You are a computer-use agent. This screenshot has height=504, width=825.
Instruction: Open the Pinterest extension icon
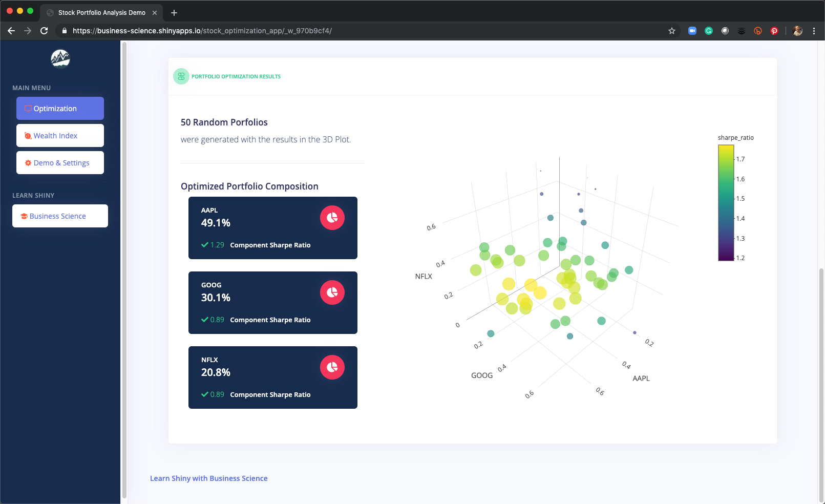tap(774, 31)
